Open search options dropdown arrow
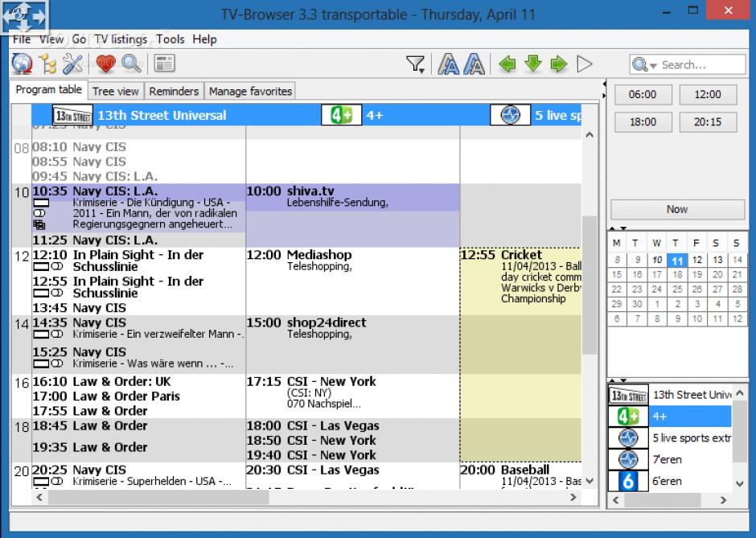The height and width of the screenshot is (538, 756). click(653, 66)
